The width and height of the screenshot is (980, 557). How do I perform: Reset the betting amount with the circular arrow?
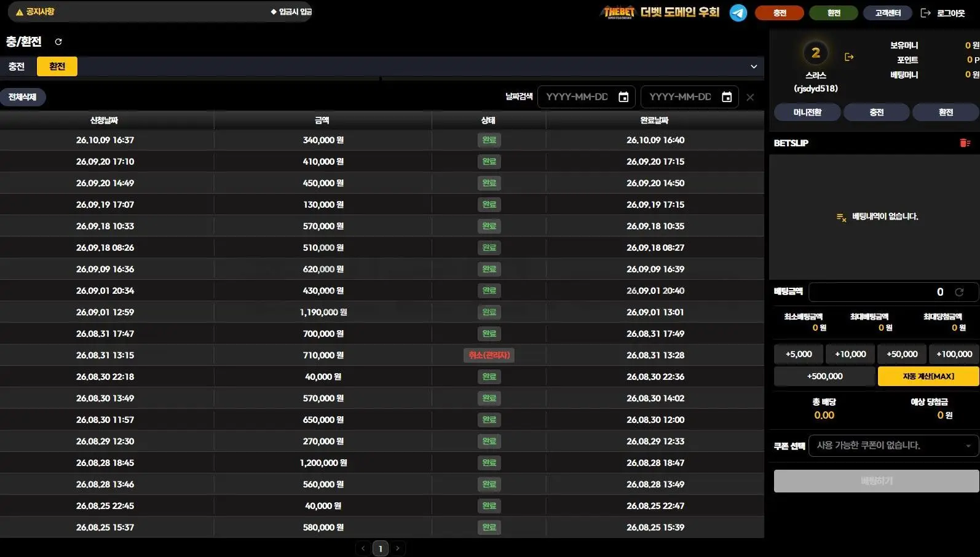pyautogui.click(x=959, y=292)
